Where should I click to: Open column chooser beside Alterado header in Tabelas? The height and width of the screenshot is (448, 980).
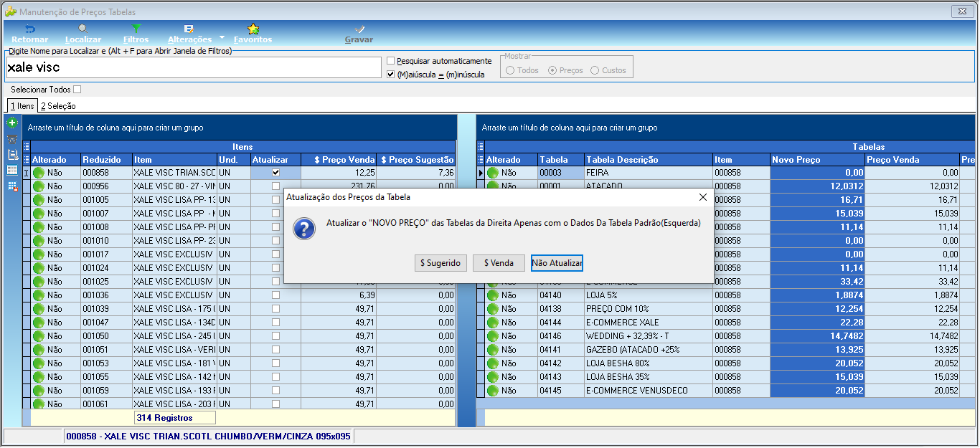coord(481,160)
